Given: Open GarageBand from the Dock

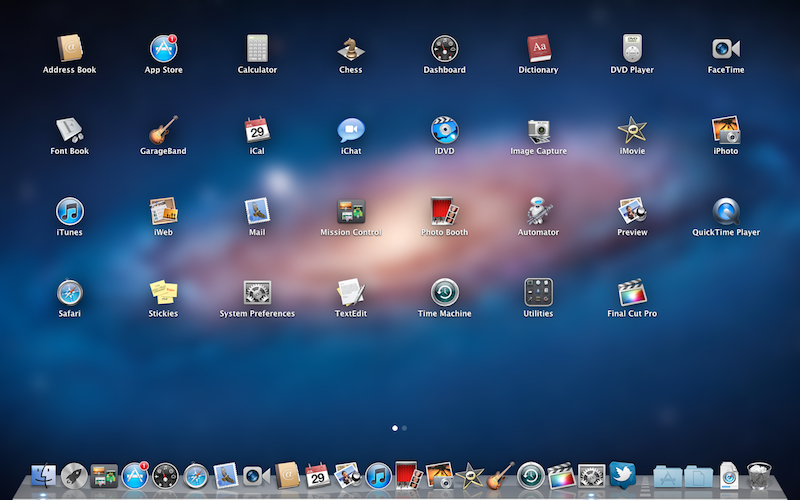Looking at the screenshot, I should pos(500,476).
